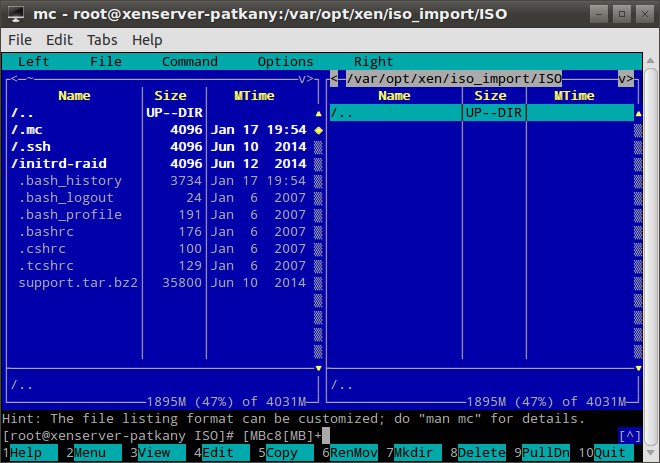
Task: Click the 5 Copy function key
Action: [x=286, y=453]
